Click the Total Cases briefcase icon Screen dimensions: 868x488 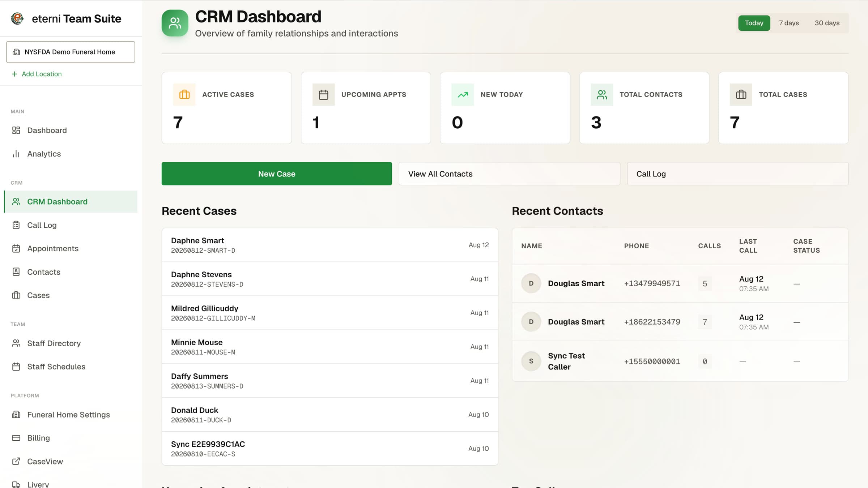tap(741, 94)
